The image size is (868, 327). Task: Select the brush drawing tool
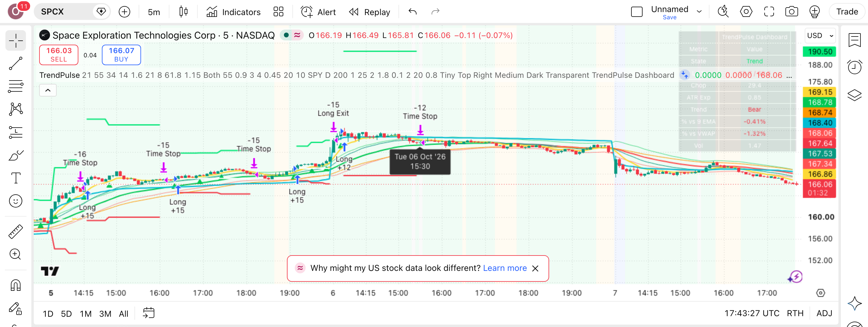(15, 155)
